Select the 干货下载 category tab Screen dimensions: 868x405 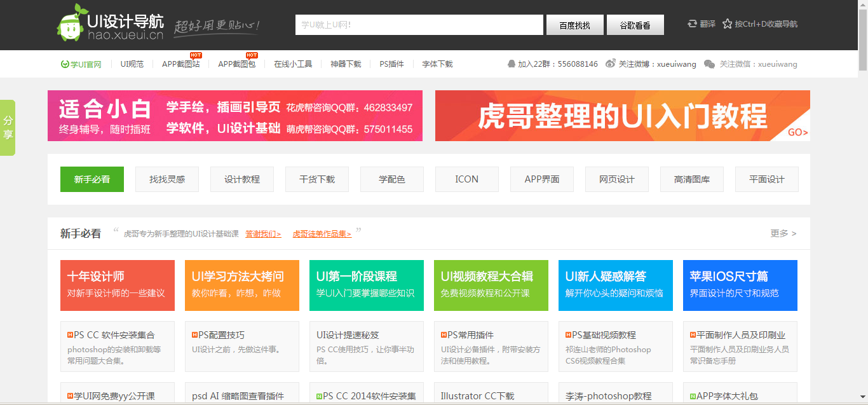click(x=317, y=179)
